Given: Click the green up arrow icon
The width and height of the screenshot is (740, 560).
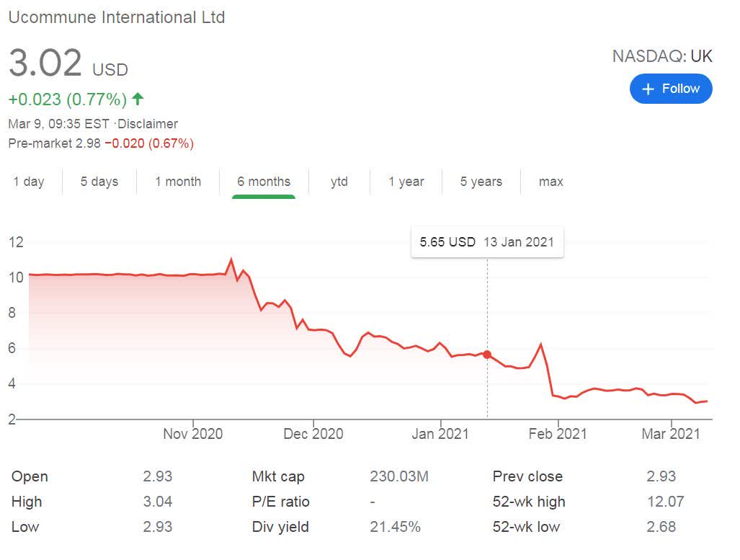Looking at the screenshot, I should [x=138, y=99].
